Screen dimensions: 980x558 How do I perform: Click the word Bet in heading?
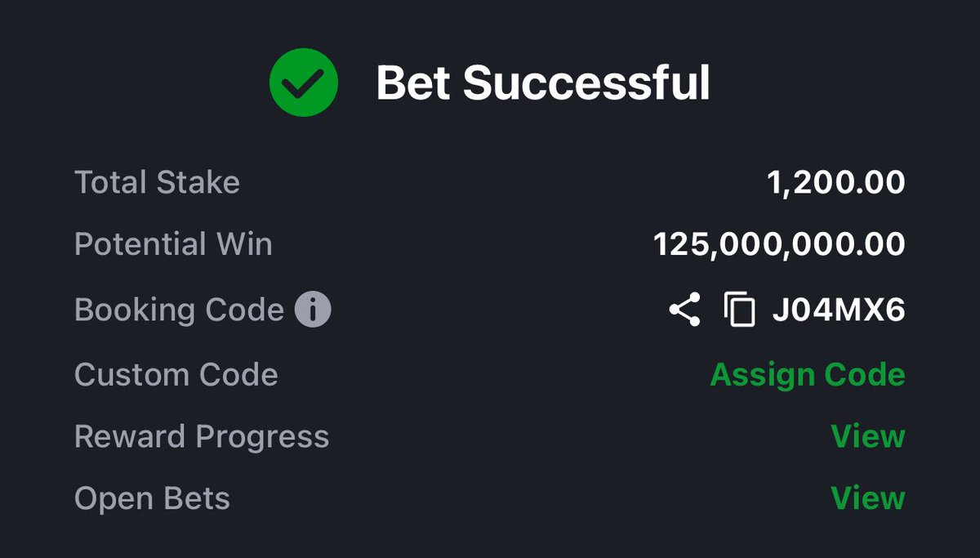coord(412,83)
